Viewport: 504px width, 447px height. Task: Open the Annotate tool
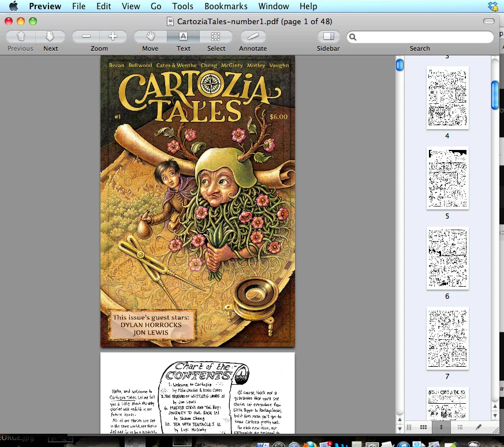pos(253,36)
